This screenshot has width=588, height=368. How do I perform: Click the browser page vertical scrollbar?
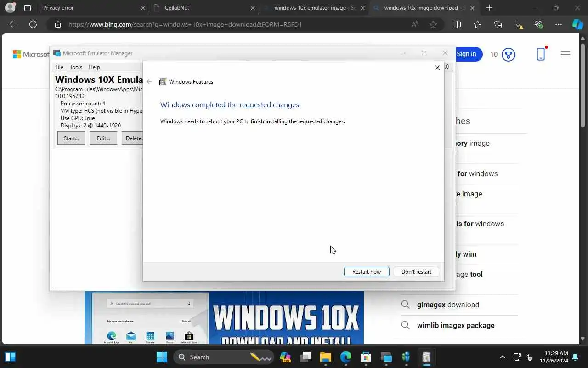point(583,85)
